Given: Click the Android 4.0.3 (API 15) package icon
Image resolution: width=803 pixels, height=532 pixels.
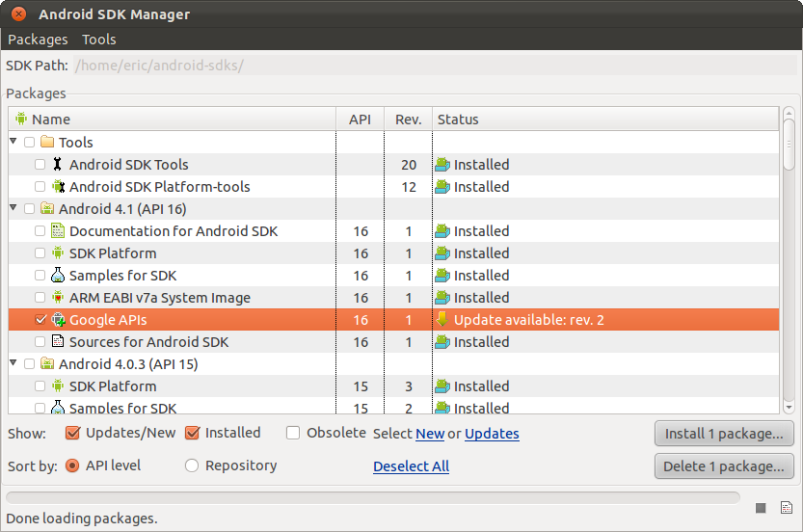Looking at the screenshot, I should (47, 363).
